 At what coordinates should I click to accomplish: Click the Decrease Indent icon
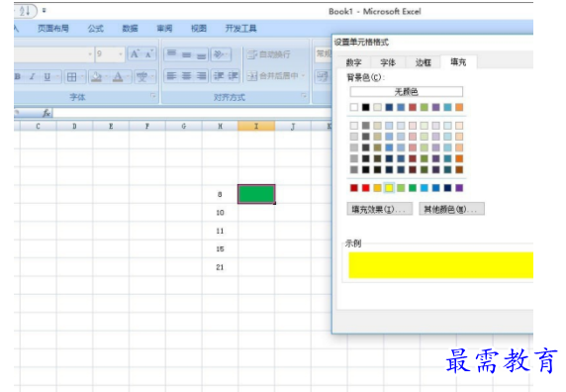(219, 76)
